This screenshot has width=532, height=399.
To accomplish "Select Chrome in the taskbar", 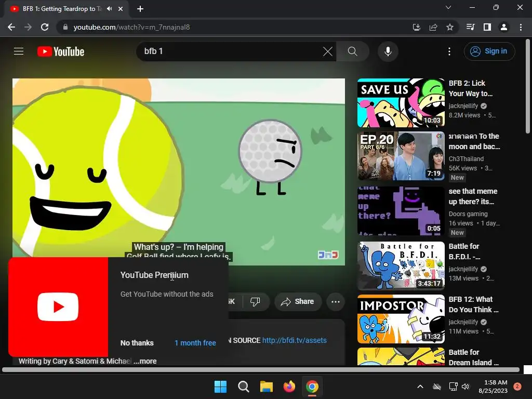I will tap(312, 387).
